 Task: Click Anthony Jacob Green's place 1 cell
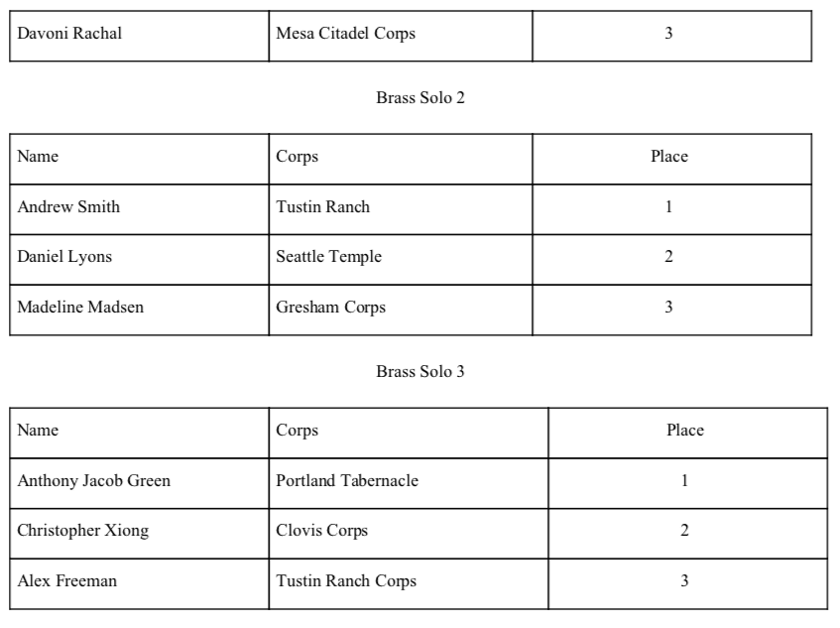point(688,483)
